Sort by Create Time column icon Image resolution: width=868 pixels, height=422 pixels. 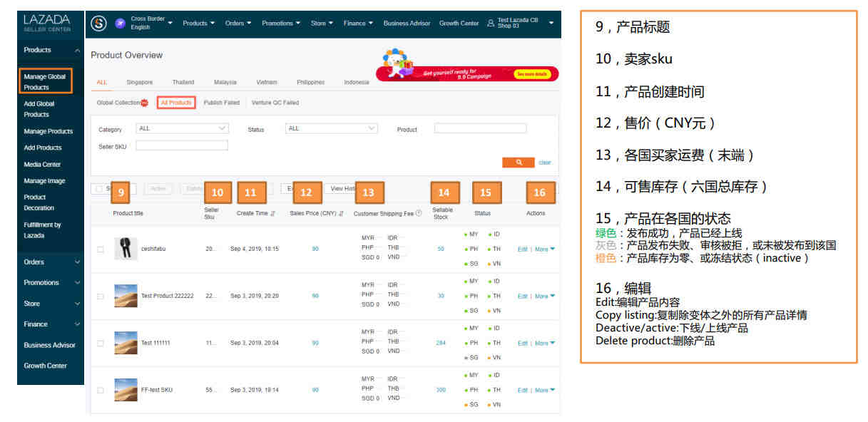[273, 213]
